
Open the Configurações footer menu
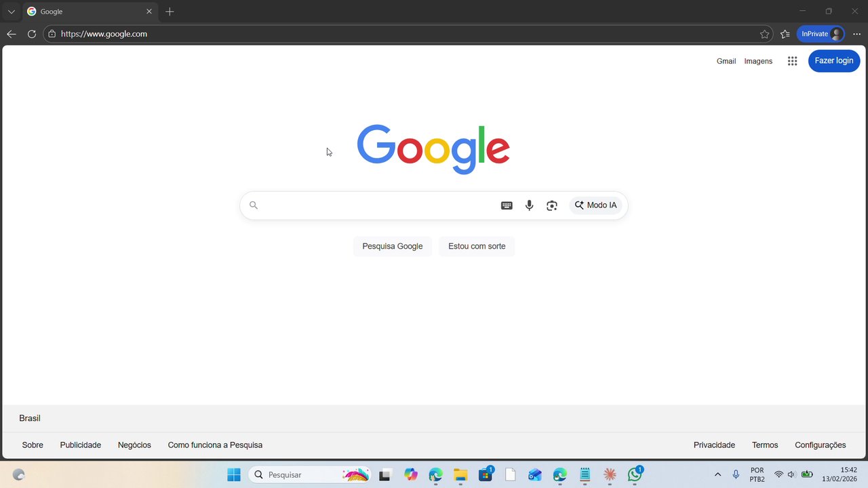pyautogui.click(x=821, y=445)
